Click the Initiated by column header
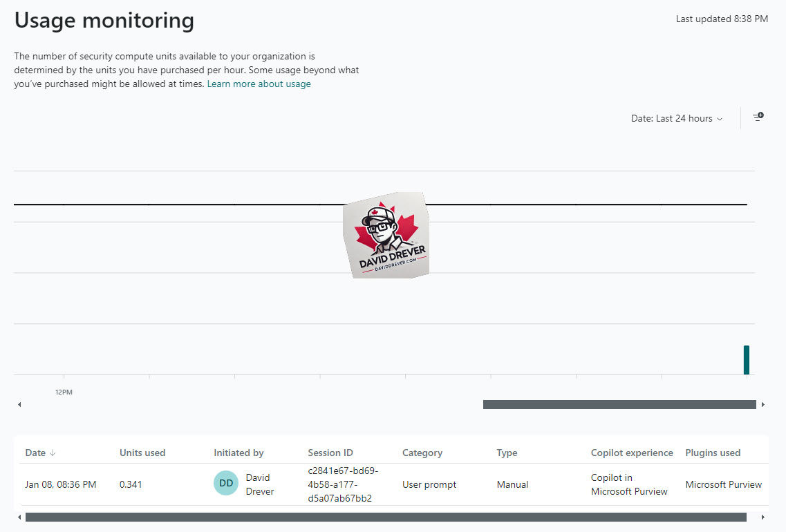The height and width of the screenshot is (532, 786). 238,453
